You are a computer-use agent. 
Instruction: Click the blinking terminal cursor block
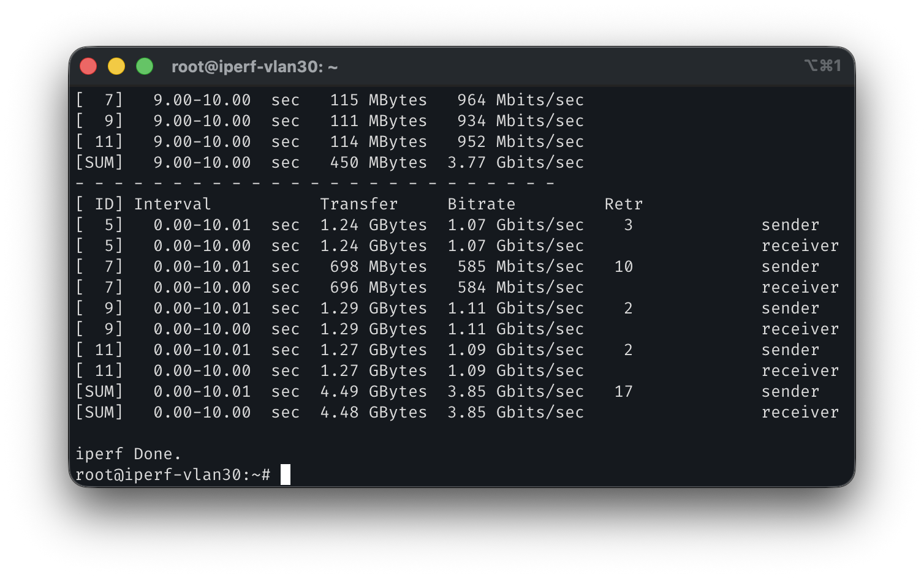click(x=286, y=475)
